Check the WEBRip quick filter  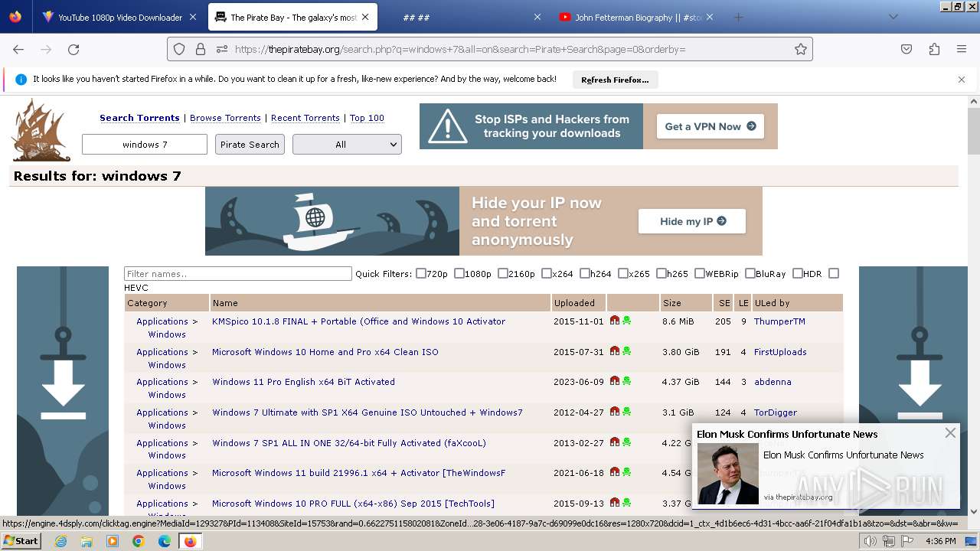tap(700, 273)
